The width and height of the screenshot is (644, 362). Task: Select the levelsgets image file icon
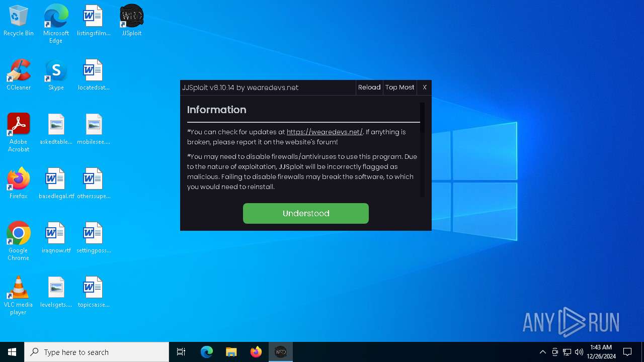pyautogui.click(x=56, y=293)
